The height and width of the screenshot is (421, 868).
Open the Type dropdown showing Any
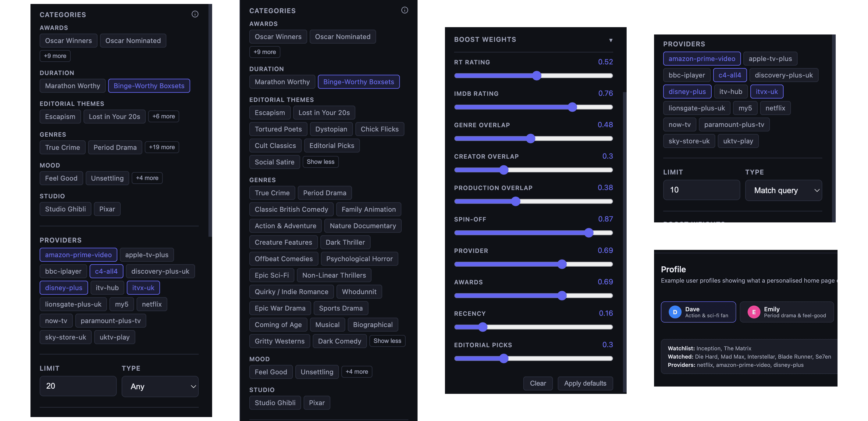(x=160, y=386)
